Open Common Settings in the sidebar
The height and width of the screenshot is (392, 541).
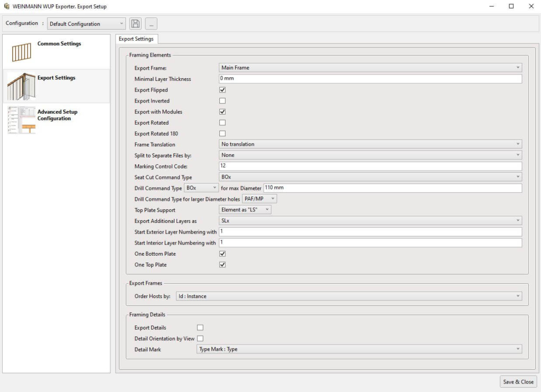point(56,52)
